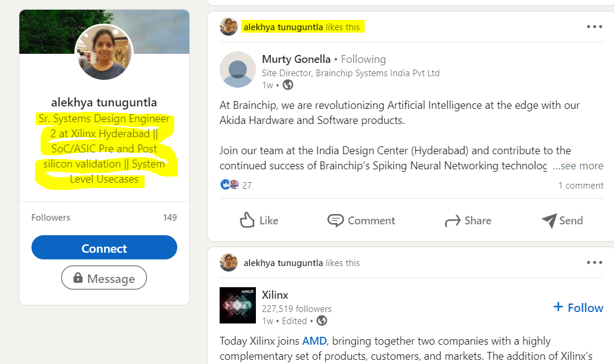
Task: Click the arrow Share icon
Action: [x=452, y=221]
